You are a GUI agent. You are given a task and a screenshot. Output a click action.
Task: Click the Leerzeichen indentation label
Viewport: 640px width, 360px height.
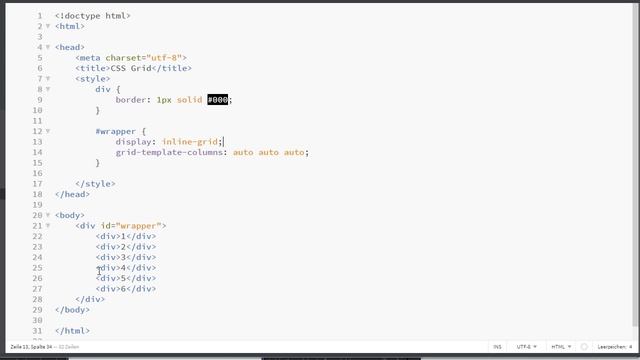tap(612, 347)
